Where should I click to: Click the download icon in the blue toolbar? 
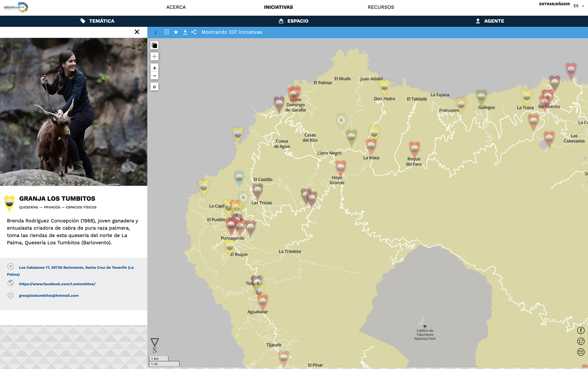[x=185, y=32]
